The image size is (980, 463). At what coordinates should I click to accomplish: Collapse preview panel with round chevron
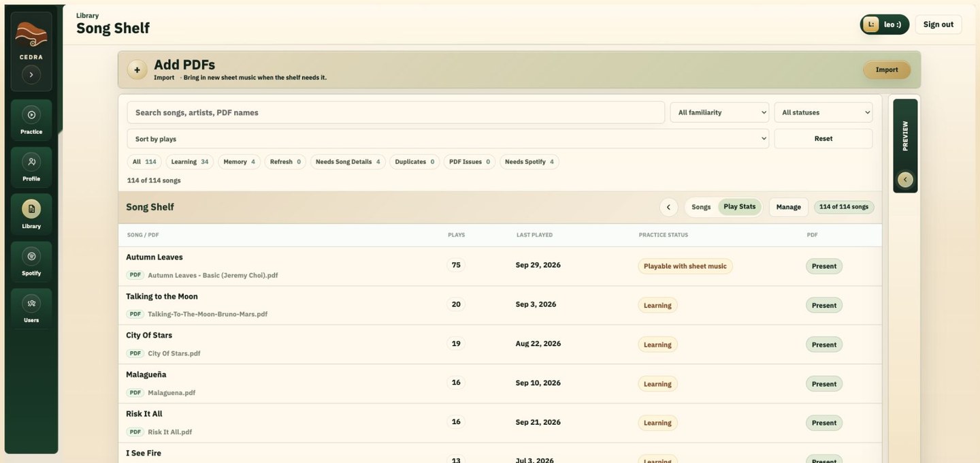pyautogui.click(x=905, y=180)
